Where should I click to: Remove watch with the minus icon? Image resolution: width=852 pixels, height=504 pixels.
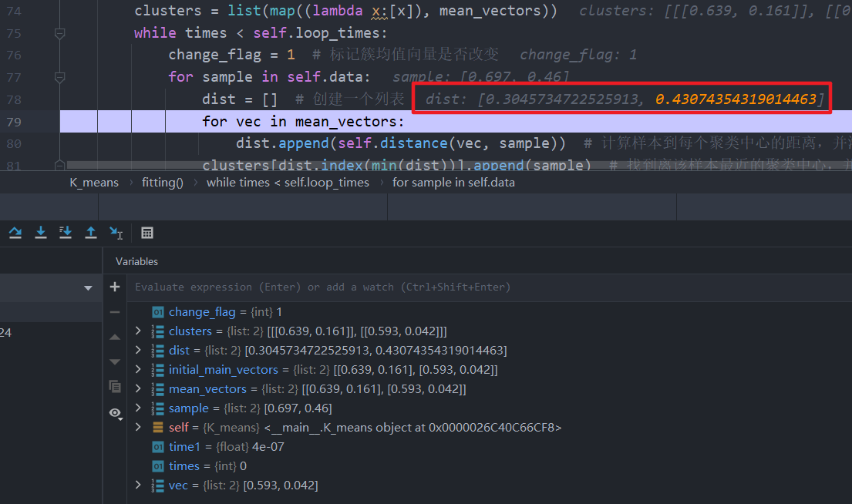coord(115,312)
